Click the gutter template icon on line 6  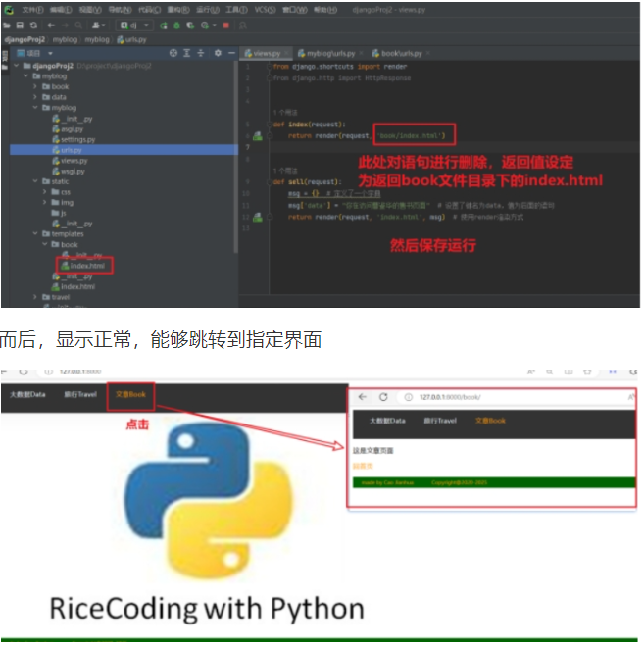(x=258, y=135)
